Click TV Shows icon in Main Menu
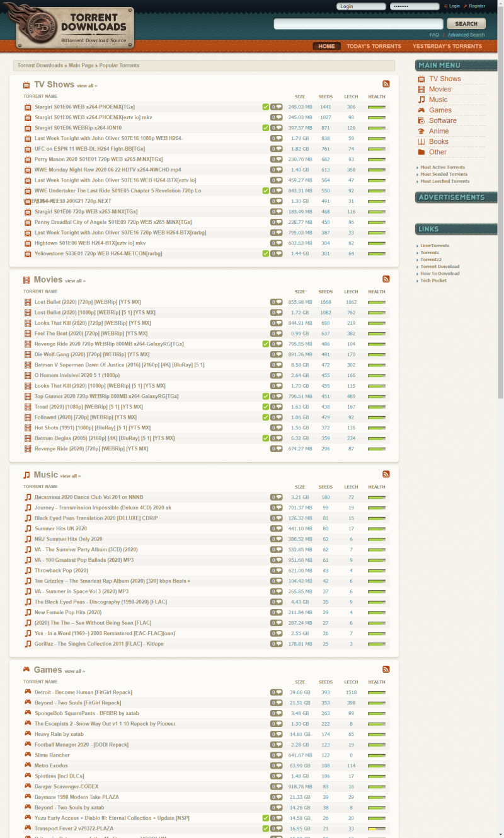Viewport: 504px width, 838px height. (421, 79)
